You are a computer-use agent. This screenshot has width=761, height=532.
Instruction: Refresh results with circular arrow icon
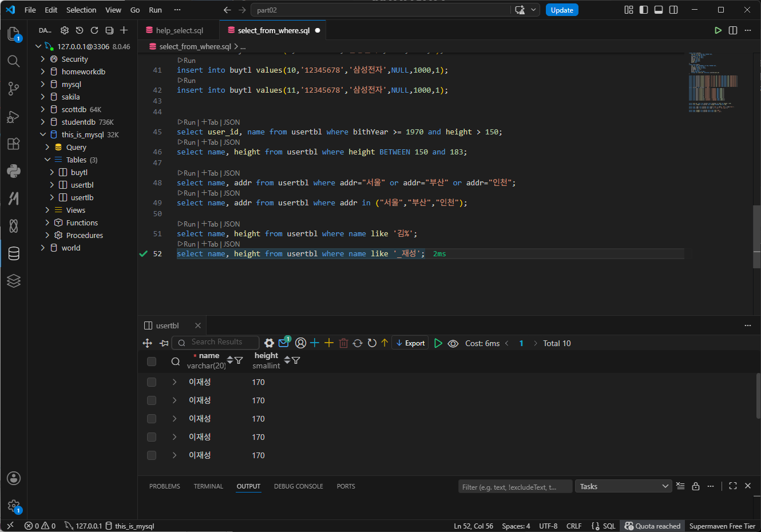point(372,343)
